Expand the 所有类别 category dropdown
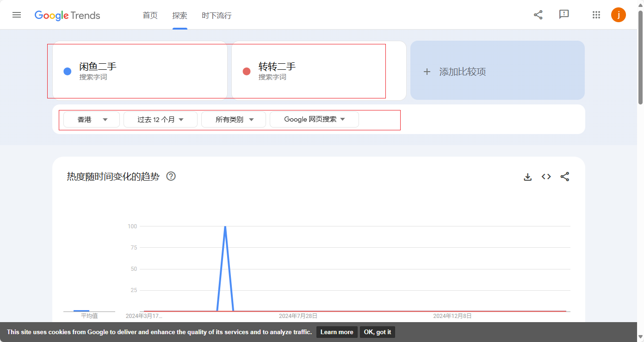The image size is (644, 342). [234, 119]
